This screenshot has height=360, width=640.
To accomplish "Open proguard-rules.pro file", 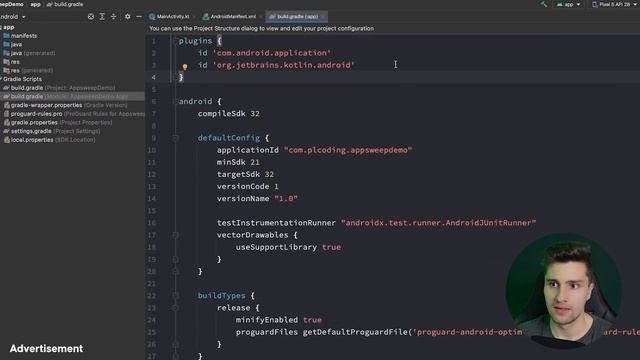I will pos(74,114).
